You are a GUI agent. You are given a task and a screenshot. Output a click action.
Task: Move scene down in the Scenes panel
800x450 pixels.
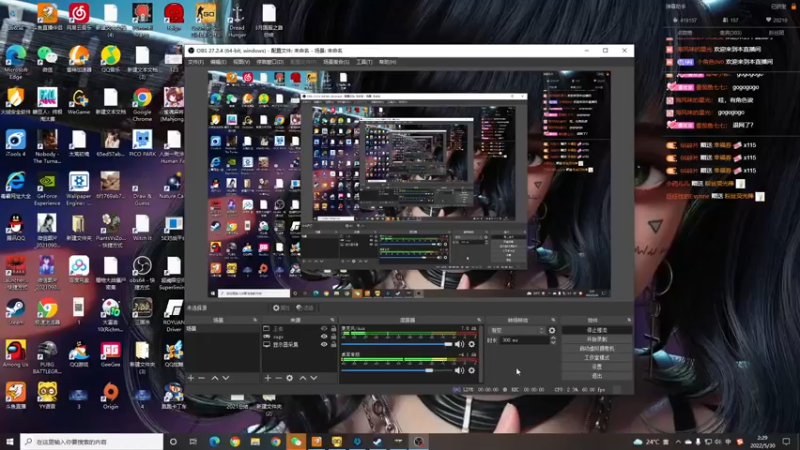click(226, 378)
